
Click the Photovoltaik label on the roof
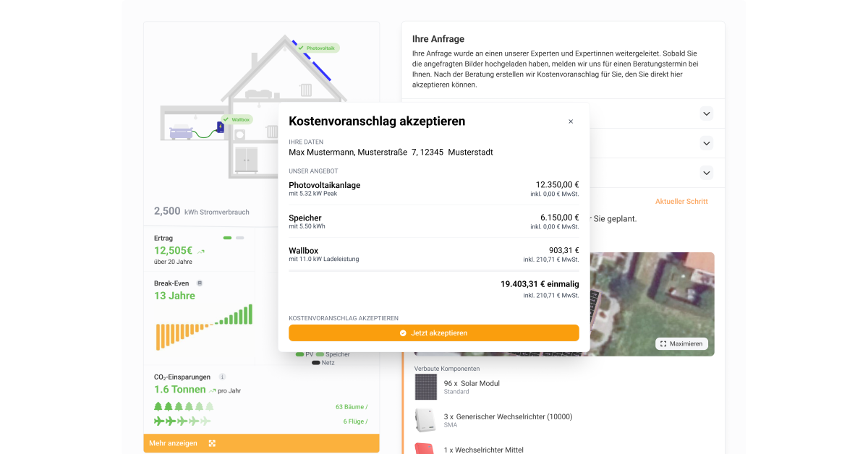(x=318, y=48)
